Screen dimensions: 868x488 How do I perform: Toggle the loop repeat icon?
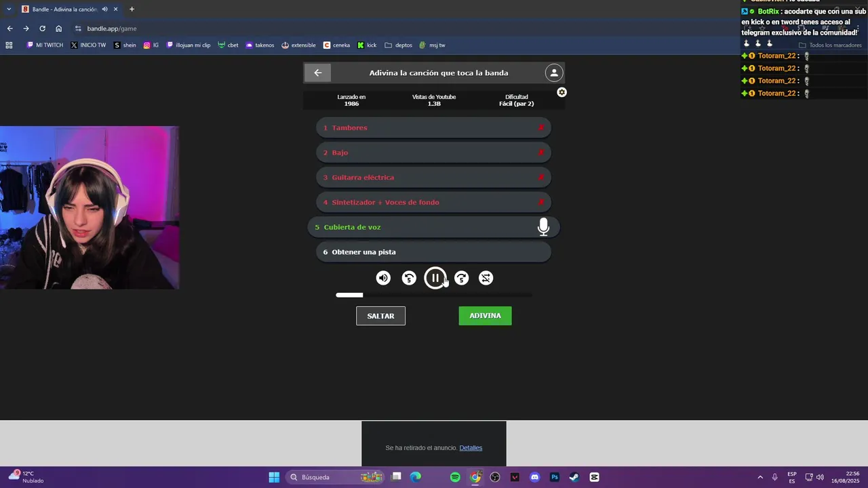[x=486, y=278]
